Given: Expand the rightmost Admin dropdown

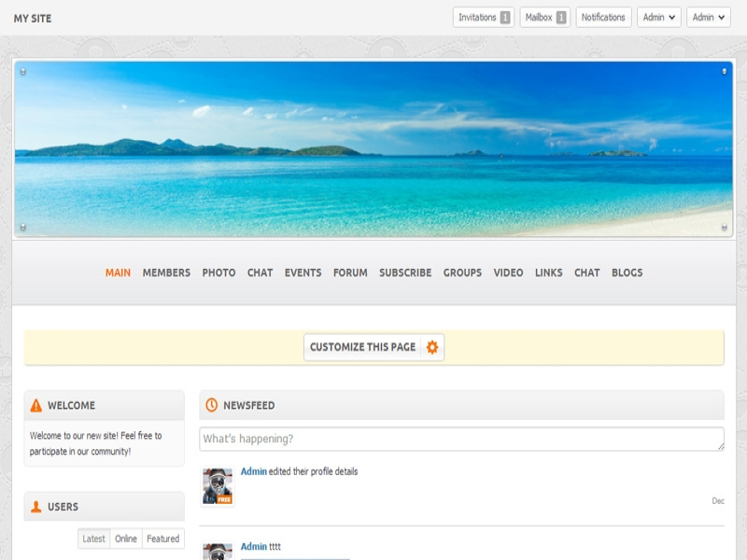Looking at the screenshot, I should pos(708,18).
